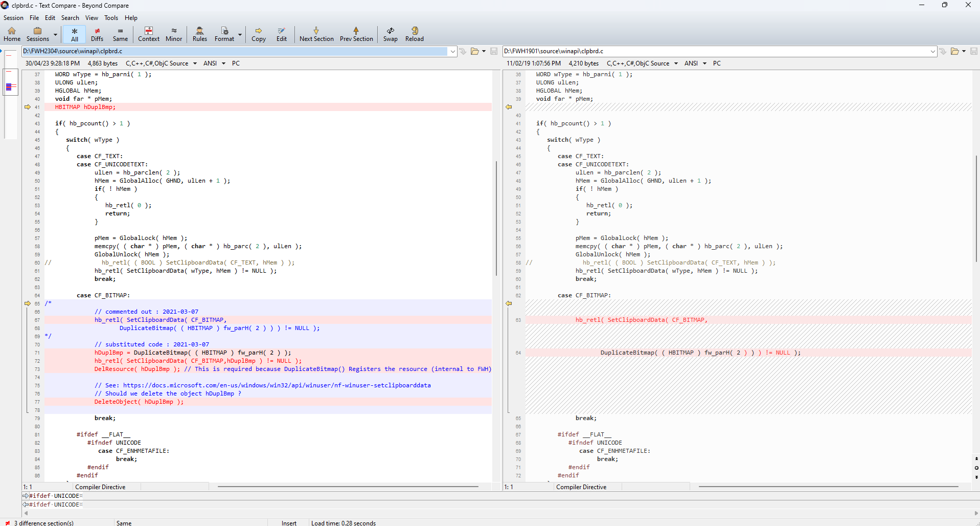Expand left file path history dropdown
The width and height of the screenshot is (980, 526).
pos(452,51)
